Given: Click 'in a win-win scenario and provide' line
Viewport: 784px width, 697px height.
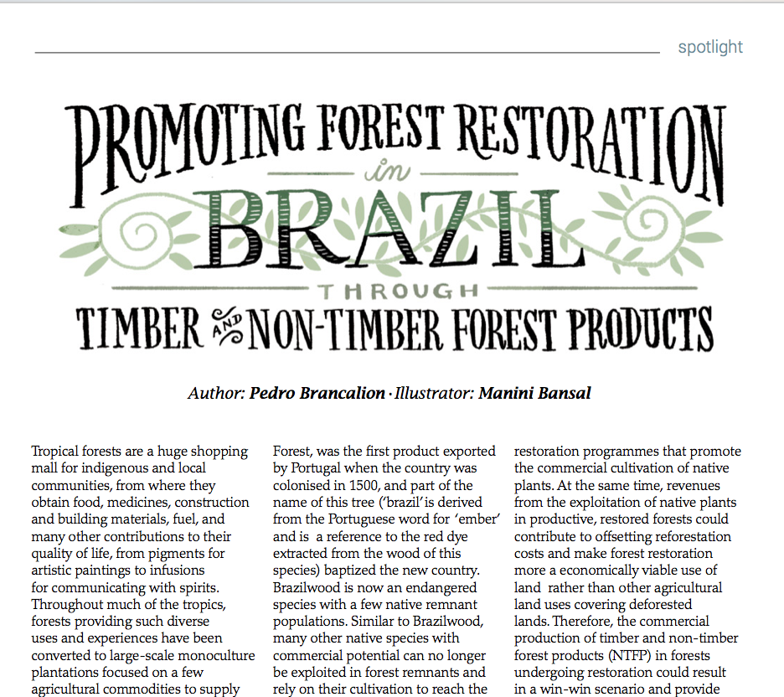Looking at the screenshot, I should [616, 689].
